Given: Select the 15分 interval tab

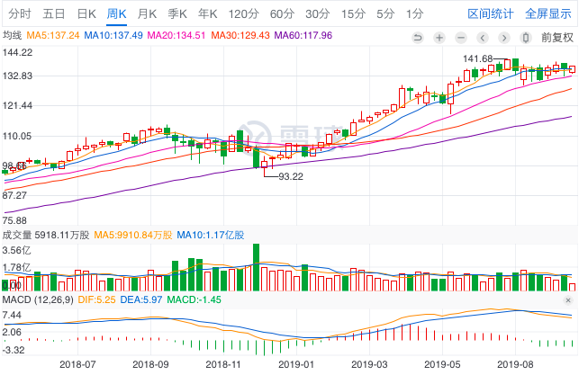Looking at the screenshot, I should pyautogui.click(x=353, y=14).
